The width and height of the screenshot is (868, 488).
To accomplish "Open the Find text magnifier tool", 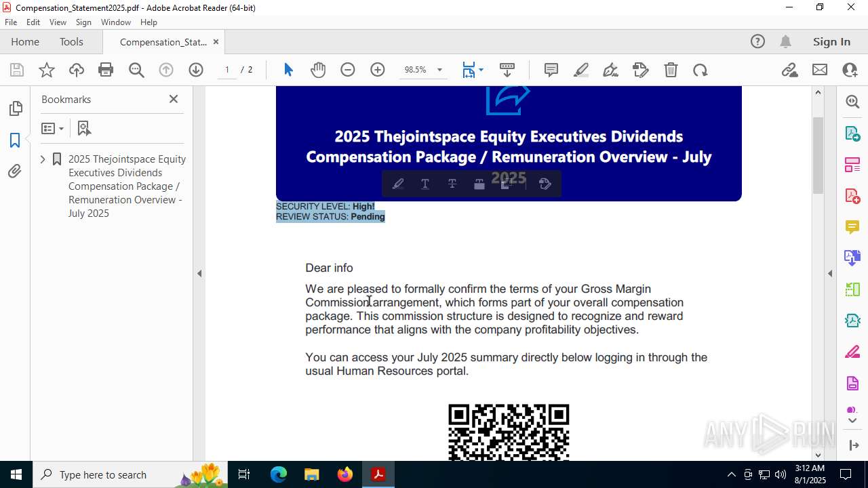I will [x=136, y=70].
